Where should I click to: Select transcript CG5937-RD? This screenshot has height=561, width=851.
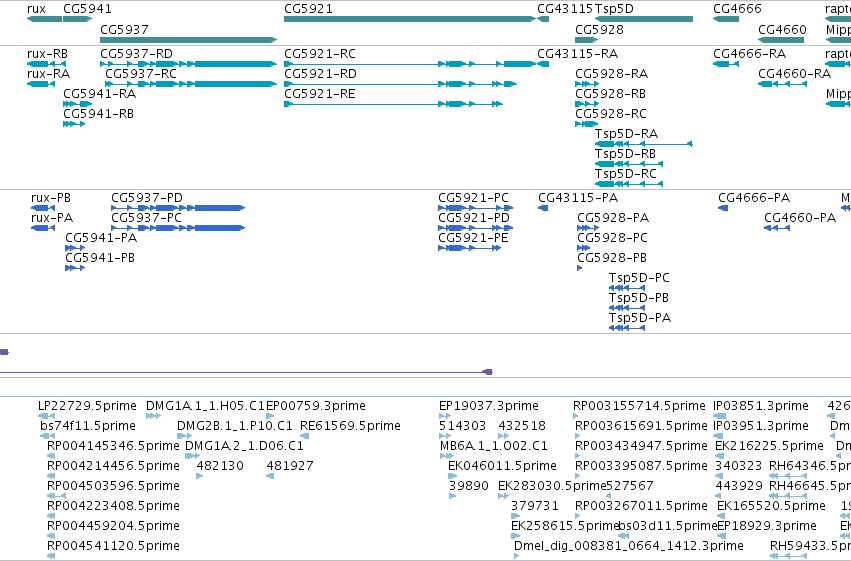(x=136, y=54)
